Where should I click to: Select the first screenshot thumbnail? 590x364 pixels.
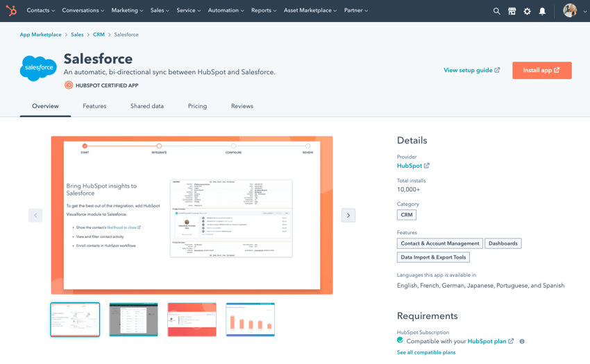[75, 320]
